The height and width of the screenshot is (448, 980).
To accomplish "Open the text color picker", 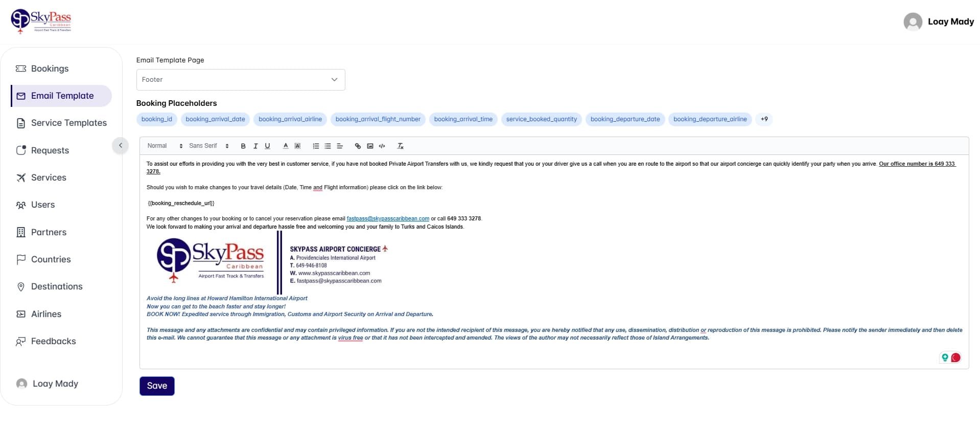I will 286,146.
